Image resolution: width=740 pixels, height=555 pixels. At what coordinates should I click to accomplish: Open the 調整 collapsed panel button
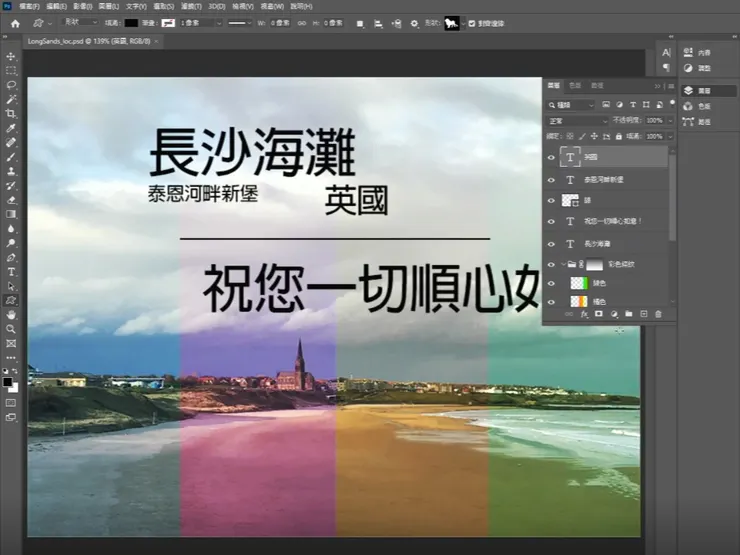697,68
